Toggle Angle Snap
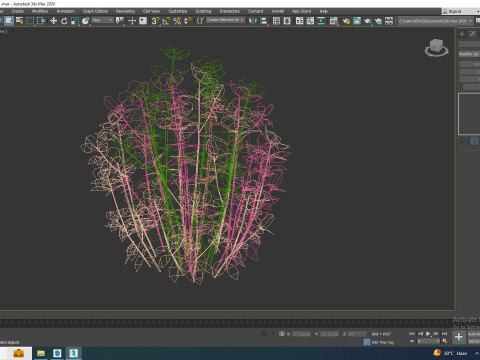 coord(166,21)
